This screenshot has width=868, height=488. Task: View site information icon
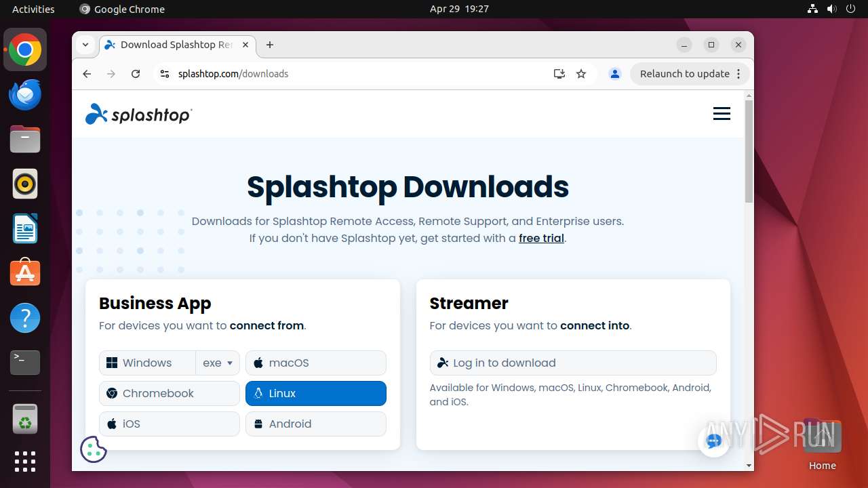(x=164, y=74)
